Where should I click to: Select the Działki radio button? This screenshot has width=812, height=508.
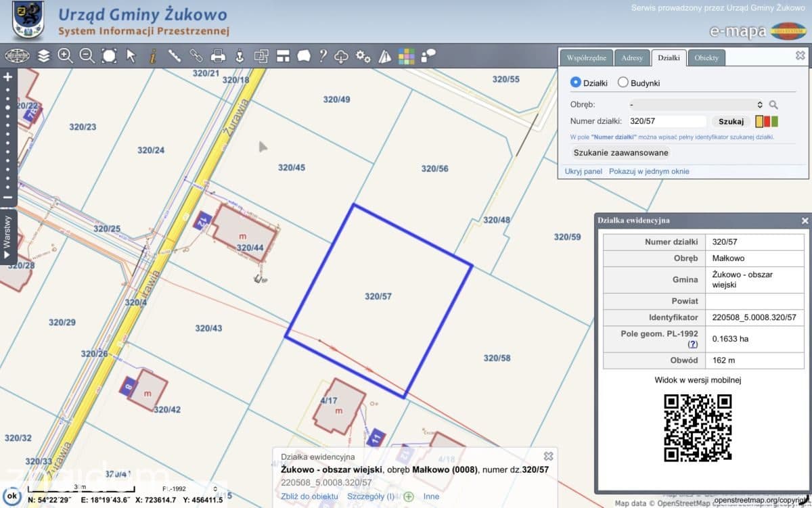click(576, 83)
